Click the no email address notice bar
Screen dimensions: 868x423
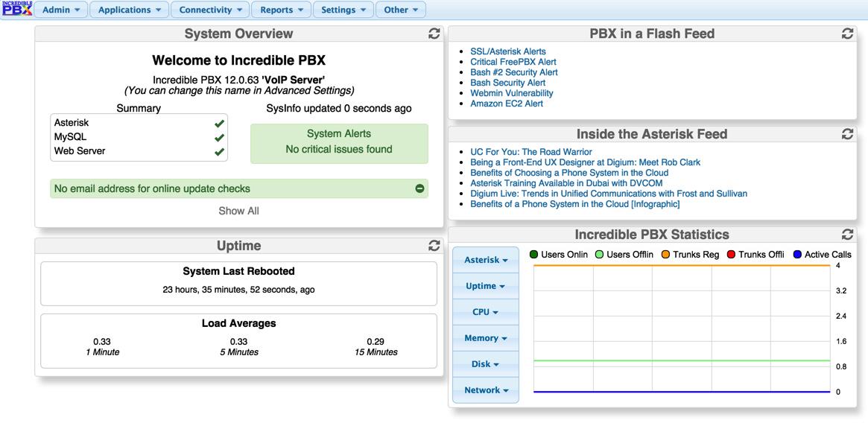(x=238, y=189)
